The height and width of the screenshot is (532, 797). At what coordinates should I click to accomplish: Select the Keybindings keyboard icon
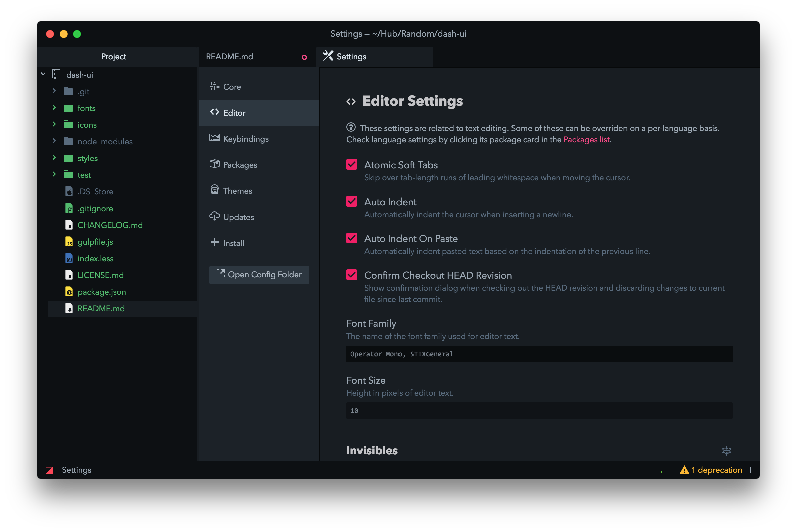point(214,138)
